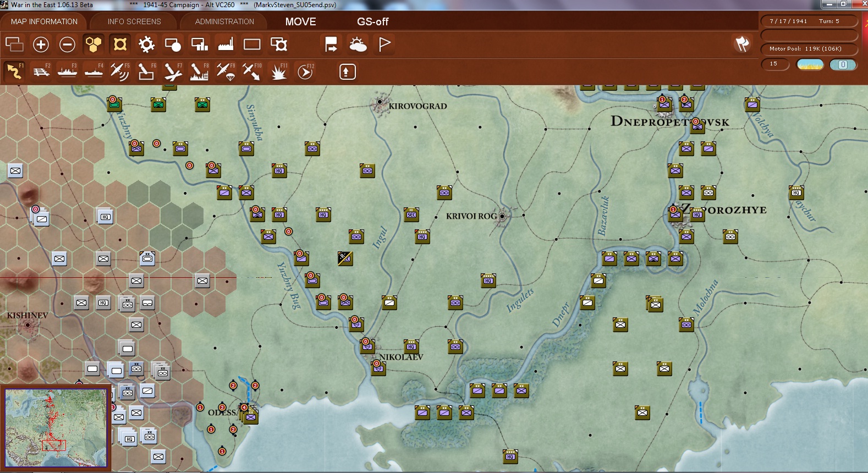Select the F8 bomb city mode icon

click(199, 71)
